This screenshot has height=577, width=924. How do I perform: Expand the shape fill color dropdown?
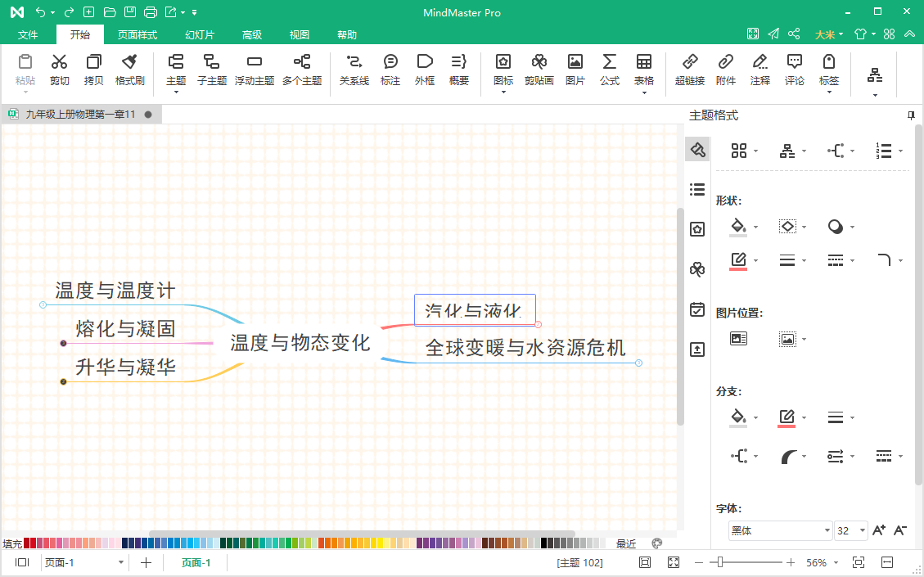(x=755, y=227)
